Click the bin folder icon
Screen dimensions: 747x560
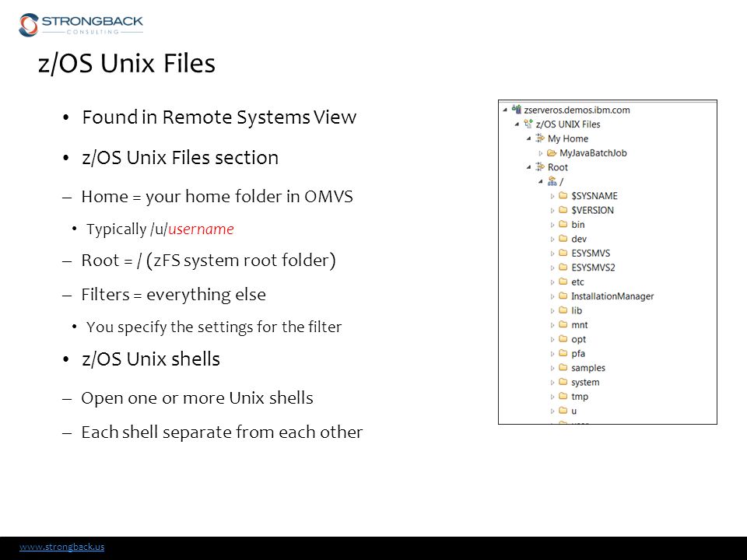click(x=563, y=224)
